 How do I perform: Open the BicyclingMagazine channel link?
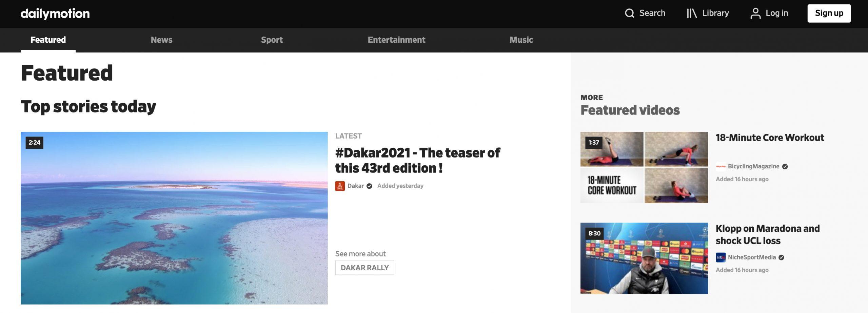(753, 166)
